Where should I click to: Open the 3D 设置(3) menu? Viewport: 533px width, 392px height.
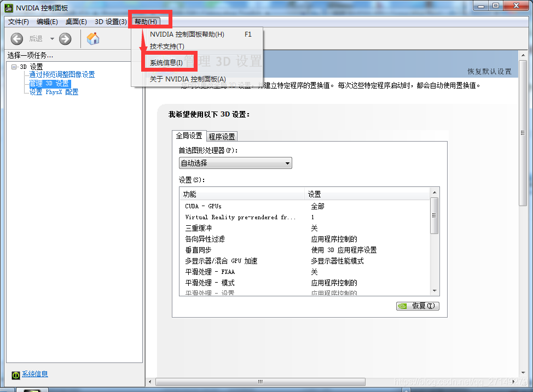pos(111,22)
